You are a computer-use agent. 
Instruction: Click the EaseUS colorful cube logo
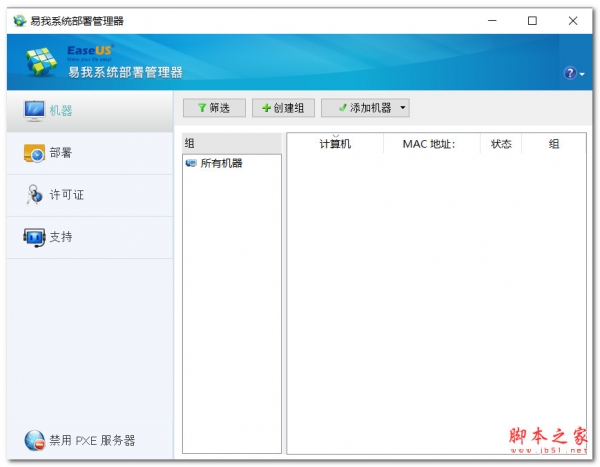point(41,62)
